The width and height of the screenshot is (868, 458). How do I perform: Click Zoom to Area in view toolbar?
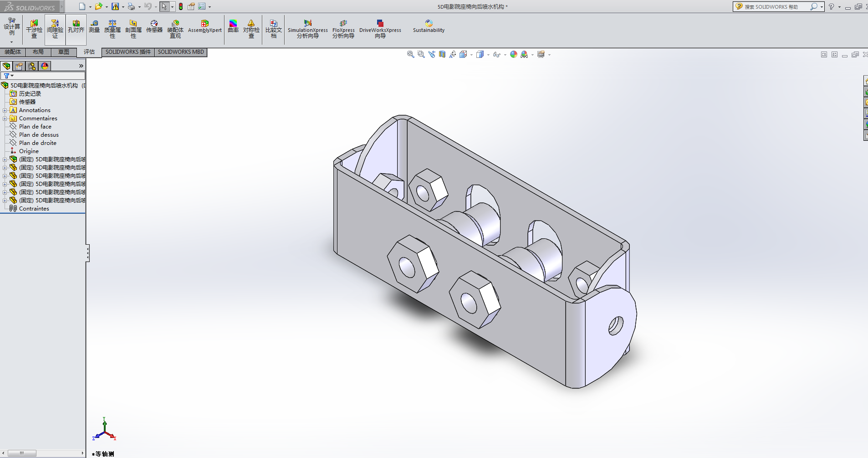tap(421, 54)
